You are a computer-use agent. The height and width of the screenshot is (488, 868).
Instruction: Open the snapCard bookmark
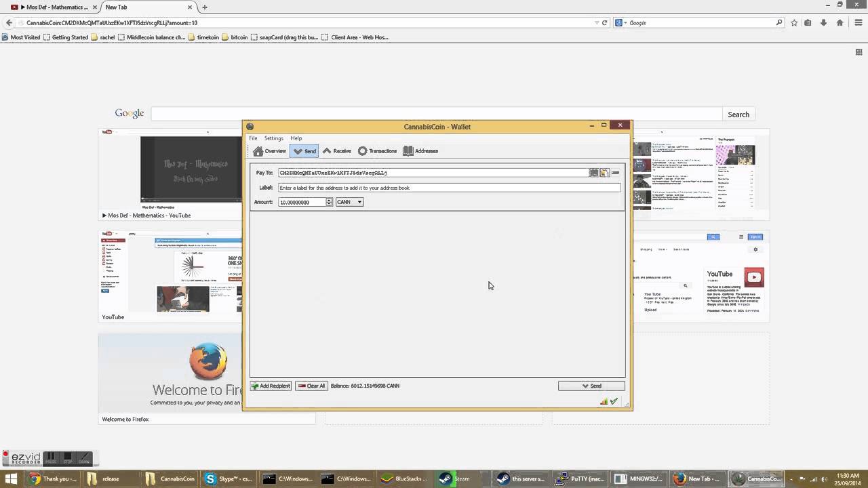coord(285,37)
